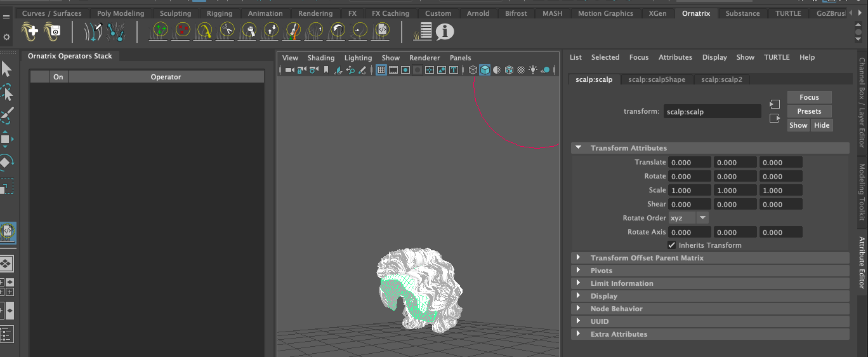Click the Ornatrix info icon
Screen dimensions: 868x357
(x=445, y=30)
